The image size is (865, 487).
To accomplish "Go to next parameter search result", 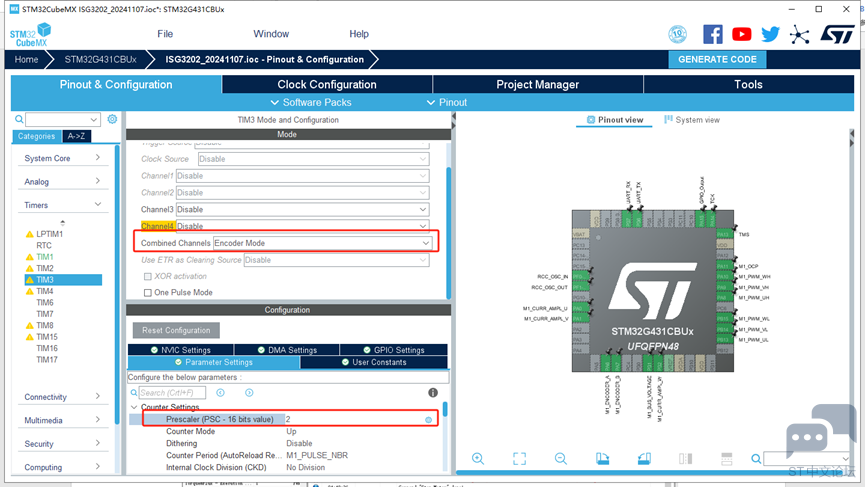I will (x=249, y=393).
